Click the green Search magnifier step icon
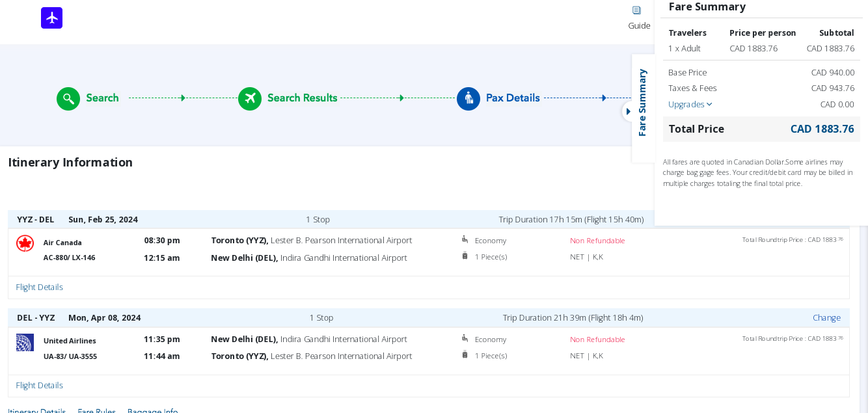Image resolution: width=868 pixels, height=413 pixels. (x=68, y=98)
